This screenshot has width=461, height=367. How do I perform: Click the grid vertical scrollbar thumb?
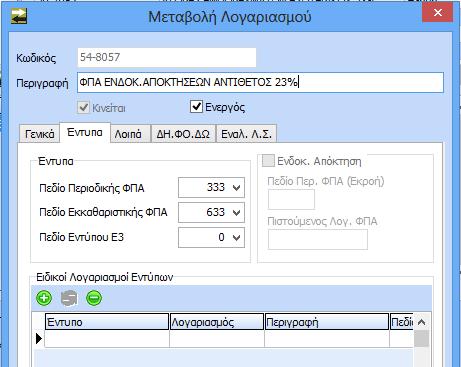click(421, 339)
